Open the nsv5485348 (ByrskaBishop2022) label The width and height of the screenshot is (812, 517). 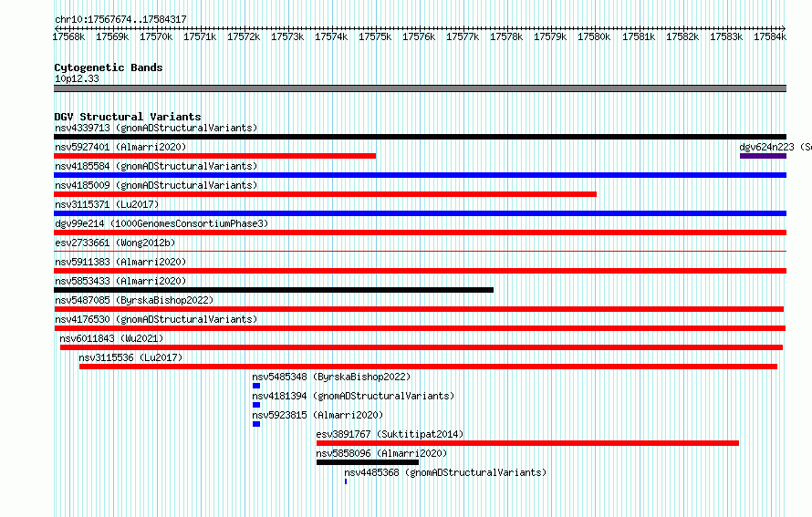(331, 377)
